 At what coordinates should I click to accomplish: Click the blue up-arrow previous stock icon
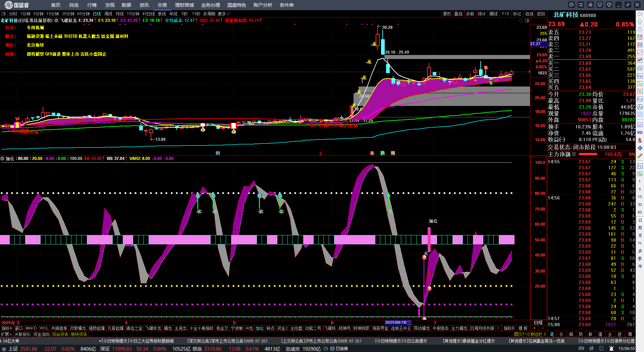tap(640, 22)
